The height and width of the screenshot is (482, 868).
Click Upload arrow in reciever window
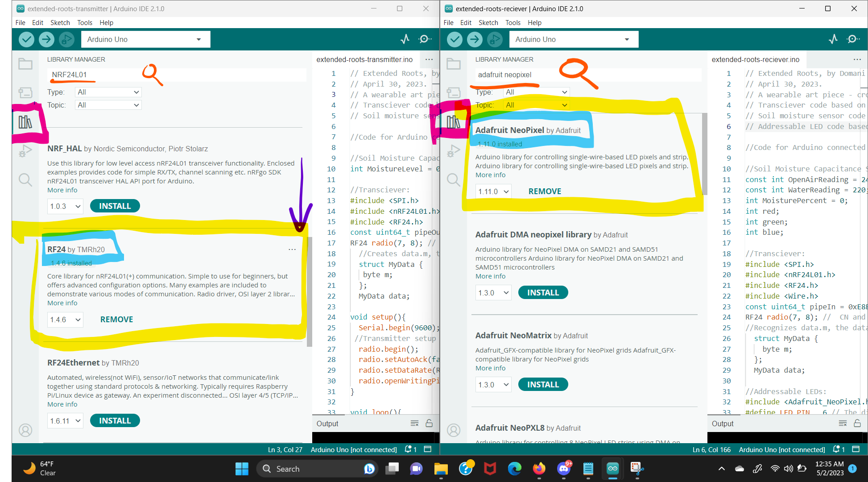(x=475, y=39)
